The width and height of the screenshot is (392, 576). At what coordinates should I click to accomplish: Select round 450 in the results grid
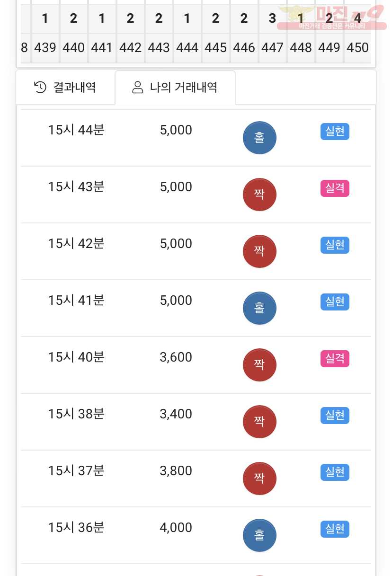pos(357,48)
